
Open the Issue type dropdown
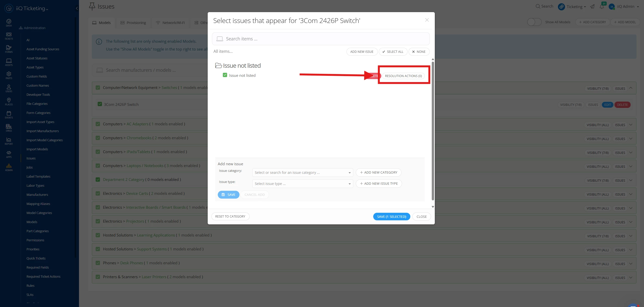(x=303, y=184)
